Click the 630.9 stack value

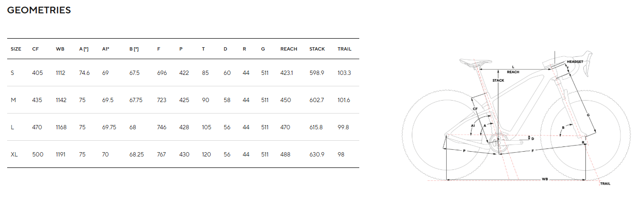[x=317, y=154]
